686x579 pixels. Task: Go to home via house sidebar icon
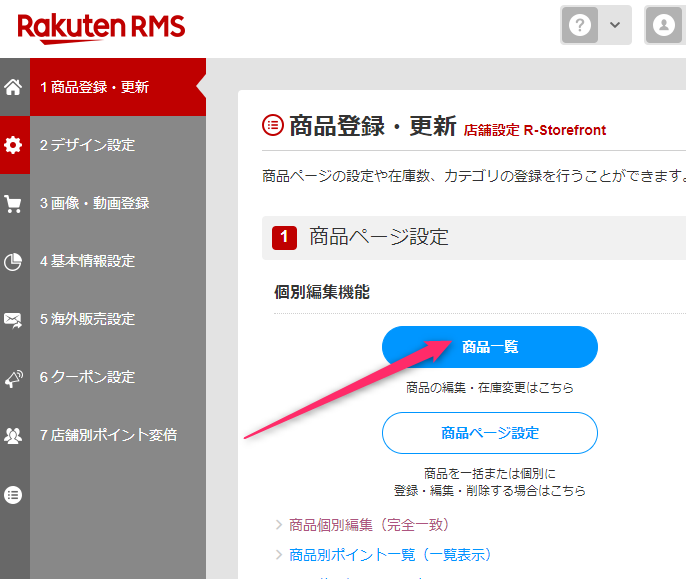[13, 87]
